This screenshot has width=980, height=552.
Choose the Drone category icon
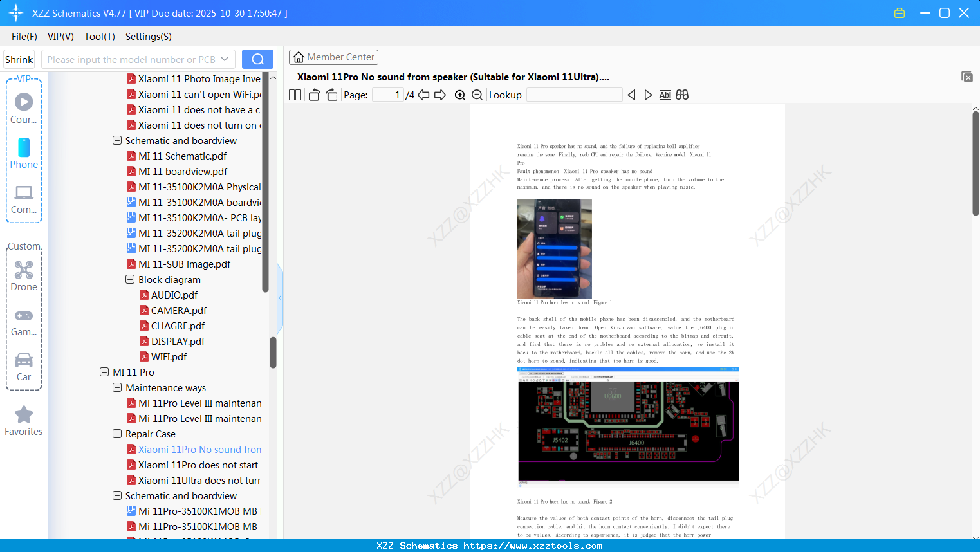pyautogui.click(x=24, y=275)
